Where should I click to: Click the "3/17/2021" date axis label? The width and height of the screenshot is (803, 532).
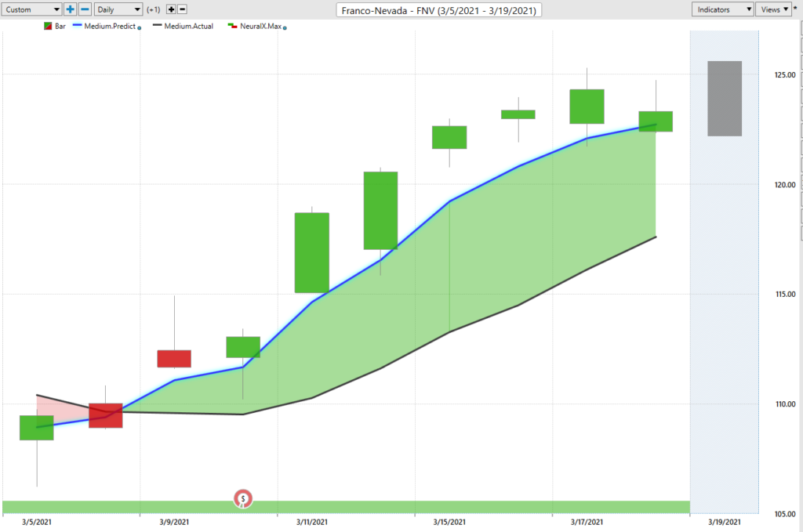[587, 523]
